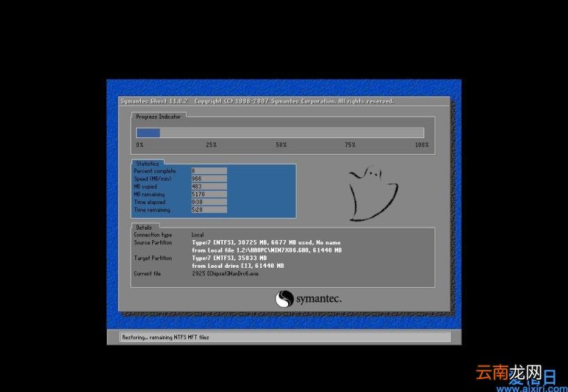Screen dimensions: 568x392
Task: Click the "from Local drive [1], 61440 MB" line
Action: click(x=238, y=266)
